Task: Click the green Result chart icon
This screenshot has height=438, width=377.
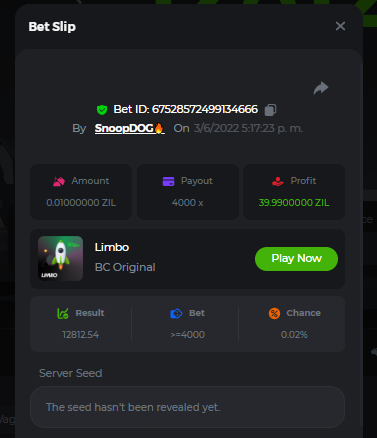Action: (x=63, y=313)
